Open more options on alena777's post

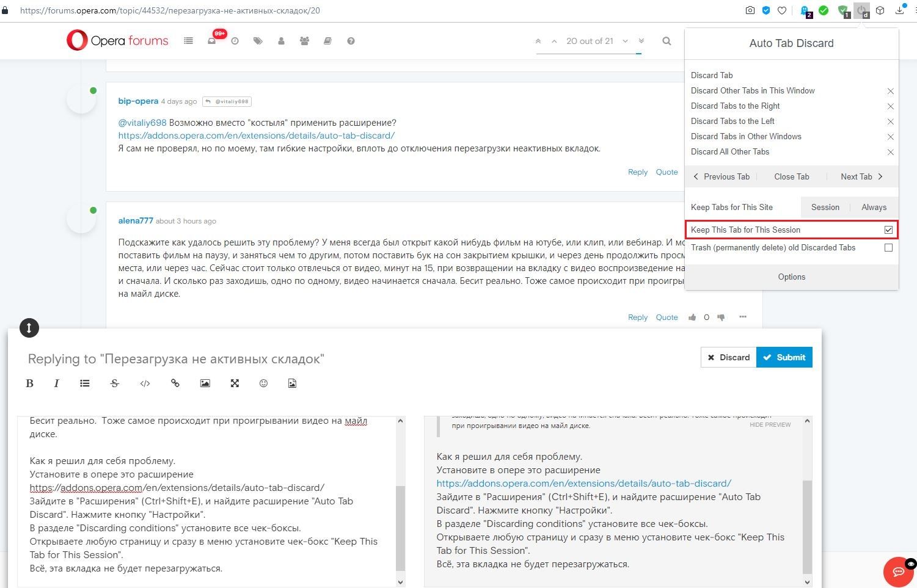click(743, 317)
